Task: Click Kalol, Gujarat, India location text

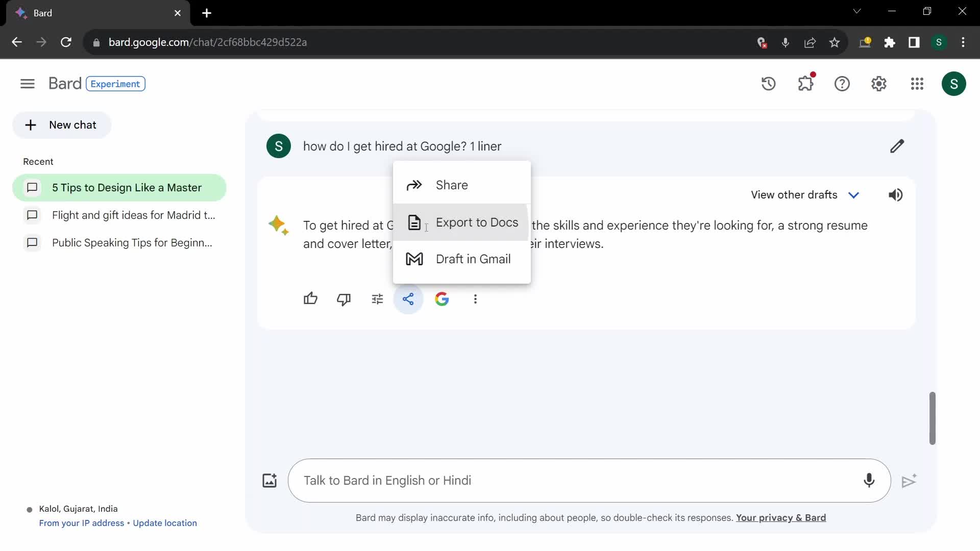Action: coord(79,509)
